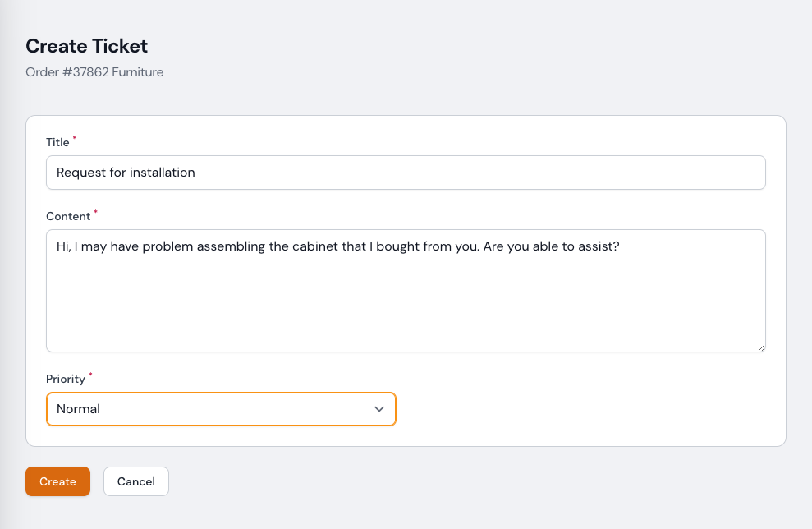The width and height of the screenshot is (812, 529).
Task: Click the word 'installation' in Title field
Action: click(x=163, y=172)
